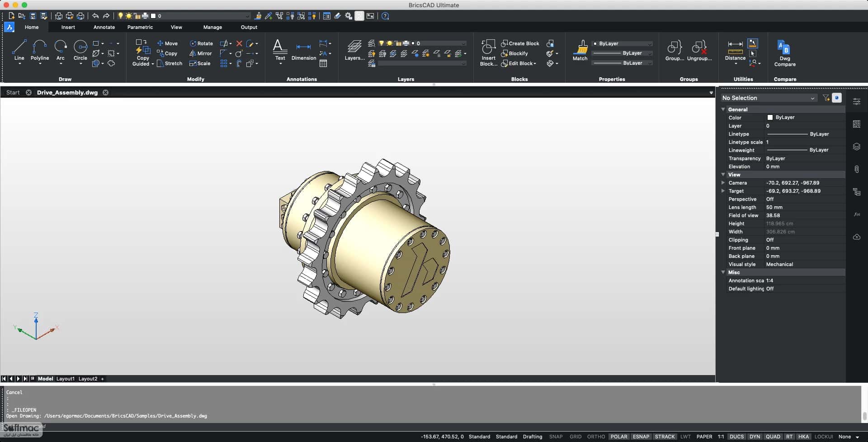
Task: Click the Create Block button
Action: [x=520, y=43]
